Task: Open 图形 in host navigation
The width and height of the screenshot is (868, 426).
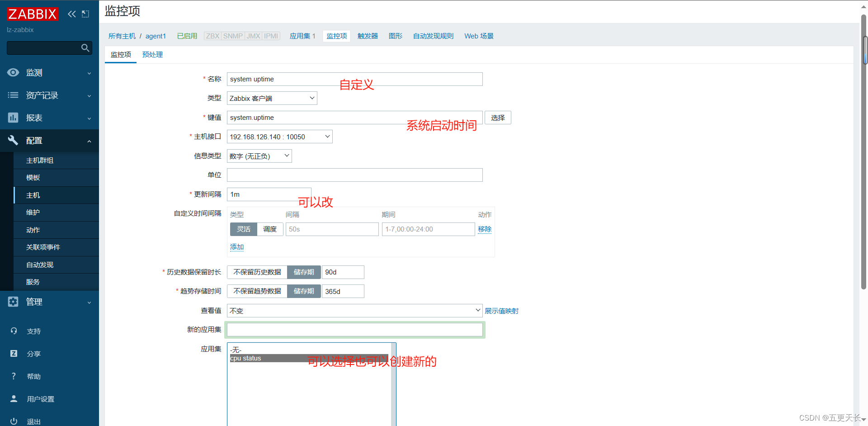Action: click(x=396, y=36)
